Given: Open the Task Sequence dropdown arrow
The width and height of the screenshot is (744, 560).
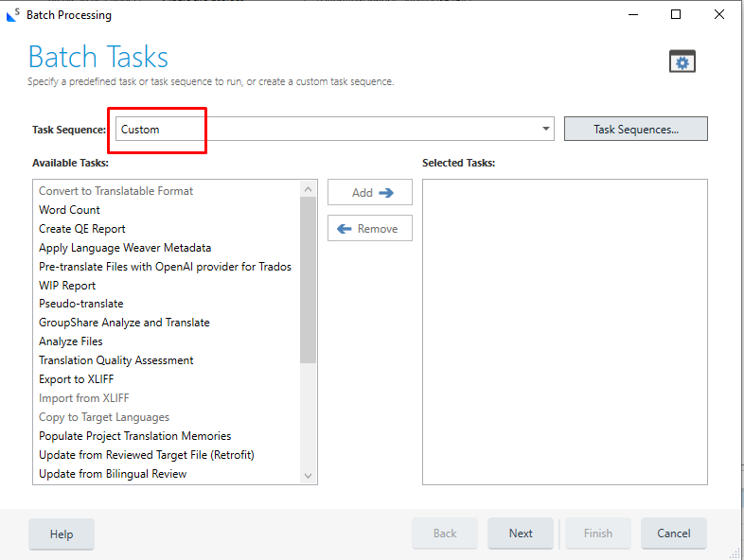Looking at the screenshot, I should pos(546,130).
